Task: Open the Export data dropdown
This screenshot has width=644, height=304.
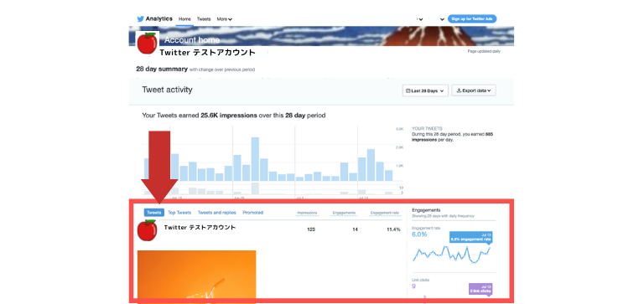Action: click(x=474, y=90)
